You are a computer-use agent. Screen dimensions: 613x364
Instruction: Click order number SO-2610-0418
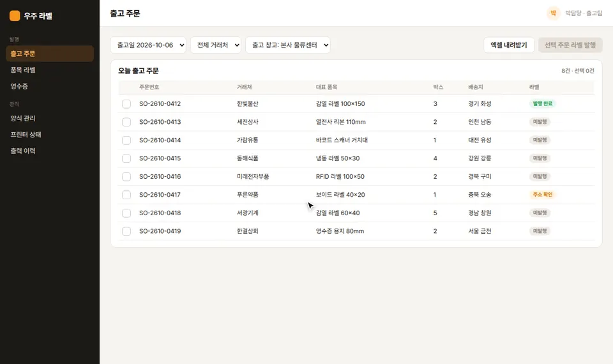pos(160,213)
